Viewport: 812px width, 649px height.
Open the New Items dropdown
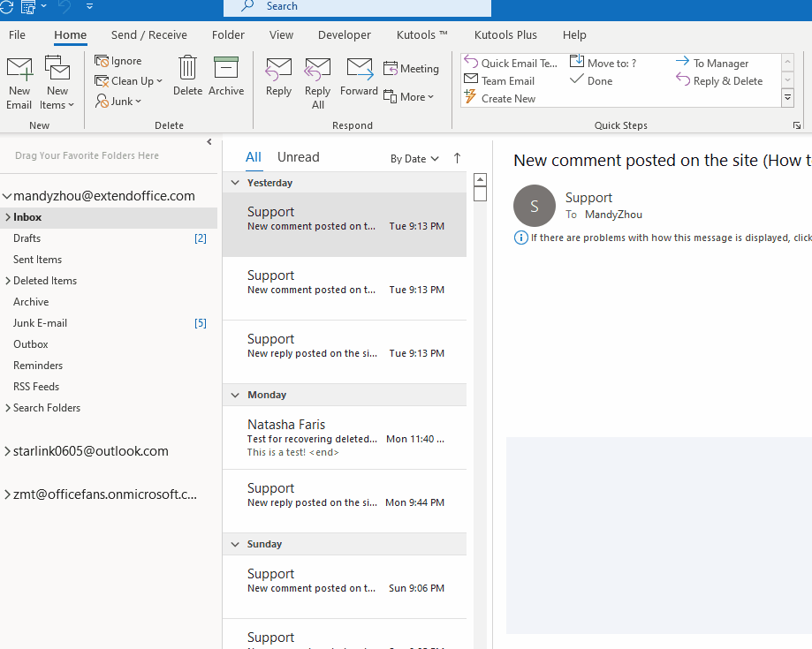pyautogui.click(x=57, y=81)
